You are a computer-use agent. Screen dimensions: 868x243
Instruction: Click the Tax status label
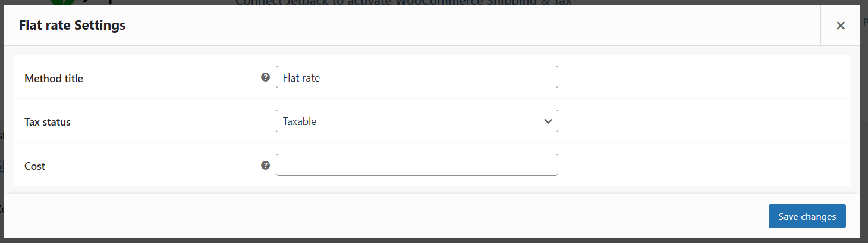pyautogui.click(x=48, y=122)
